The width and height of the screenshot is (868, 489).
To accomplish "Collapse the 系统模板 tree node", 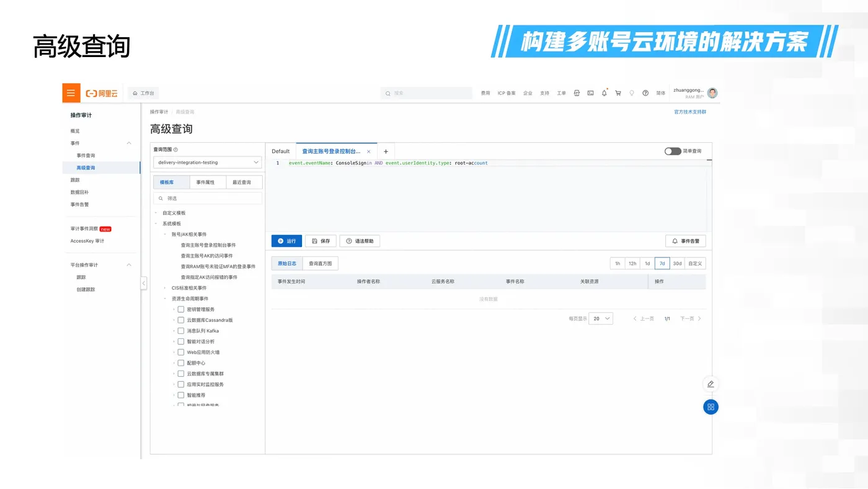I will 156,223.
